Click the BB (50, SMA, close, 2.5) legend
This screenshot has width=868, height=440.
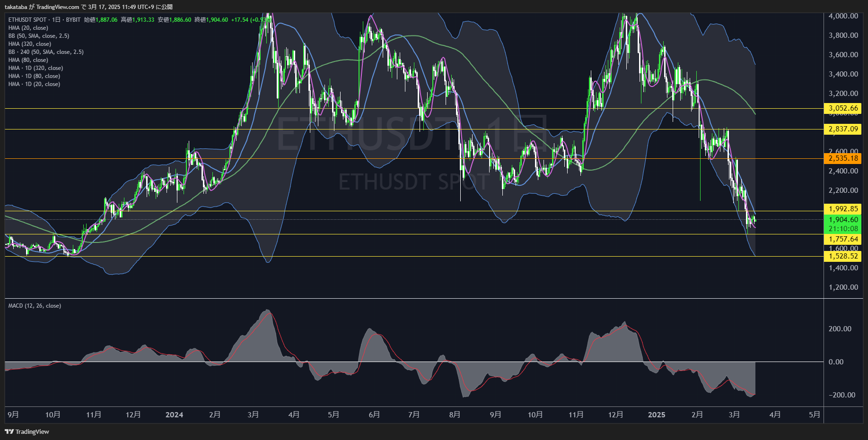click(x=39, y=36)
